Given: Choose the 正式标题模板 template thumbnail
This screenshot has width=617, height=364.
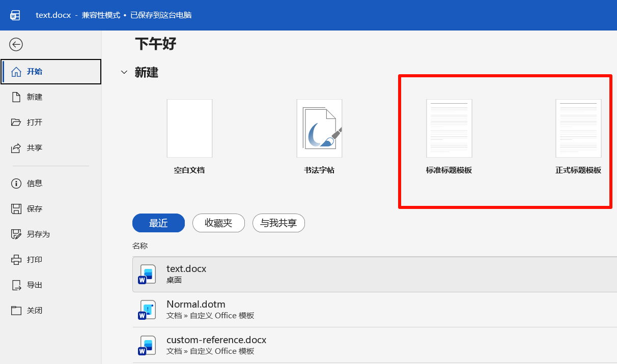Looking at the screenshot, I should (x=578, y=129).
